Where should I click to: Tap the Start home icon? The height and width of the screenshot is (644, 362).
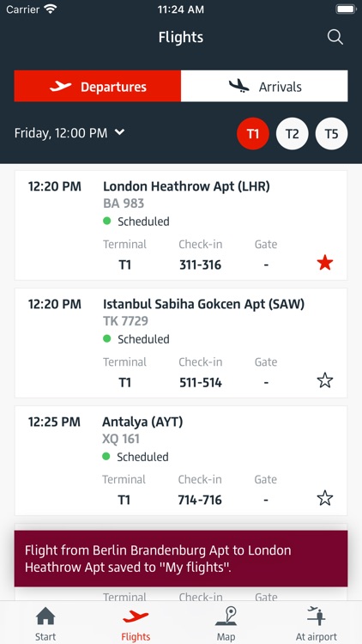45,616
